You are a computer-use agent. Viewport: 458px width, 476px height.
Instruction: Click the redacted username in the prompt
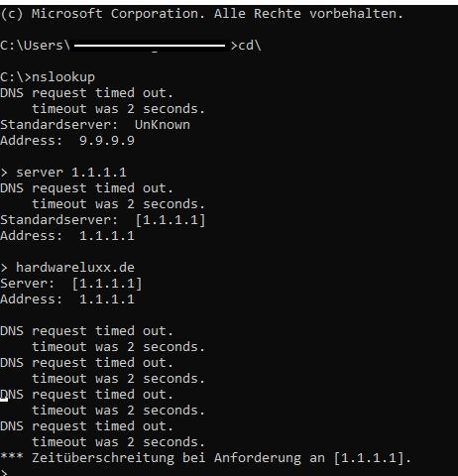[x=150, y=46]
